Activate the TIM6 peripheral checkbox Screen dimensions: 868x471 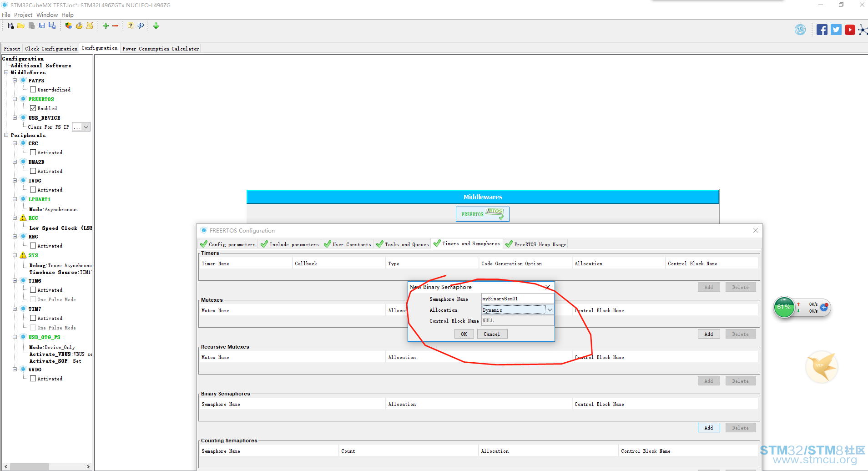coord(33,290)
